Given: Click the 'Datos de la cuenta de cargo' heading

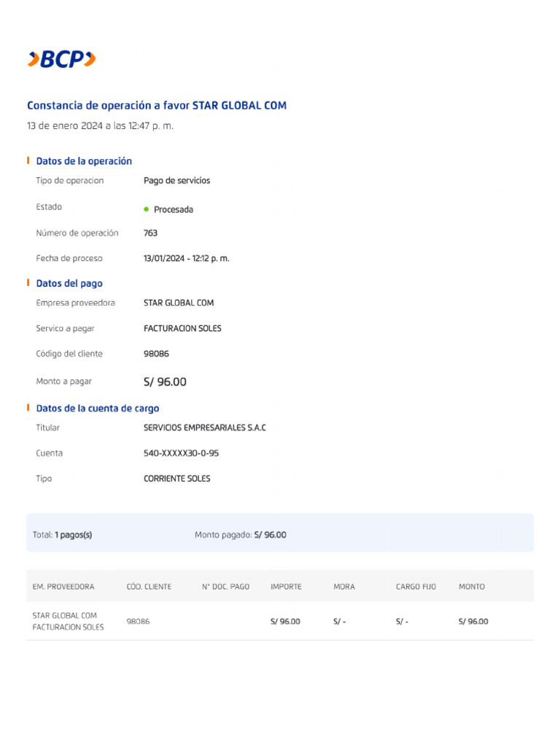Looking at the screenshot, I should 98,409.
